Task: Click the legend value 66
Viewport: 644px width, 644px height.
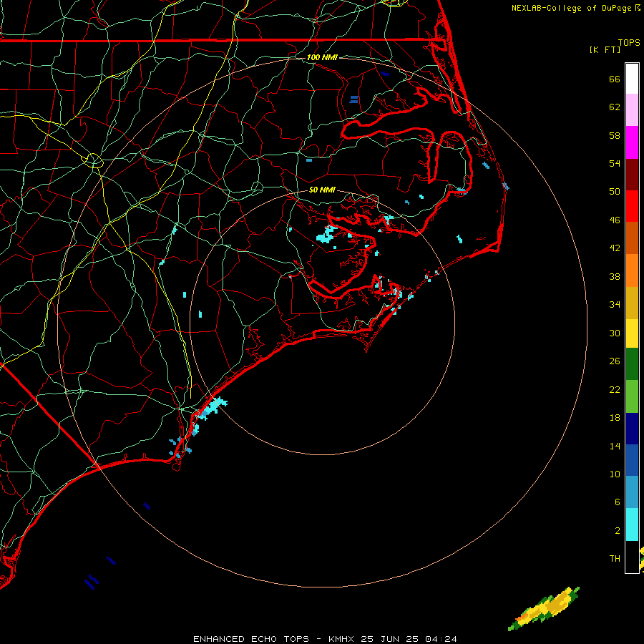Action: pyautogui.click(x=615, y=79)
